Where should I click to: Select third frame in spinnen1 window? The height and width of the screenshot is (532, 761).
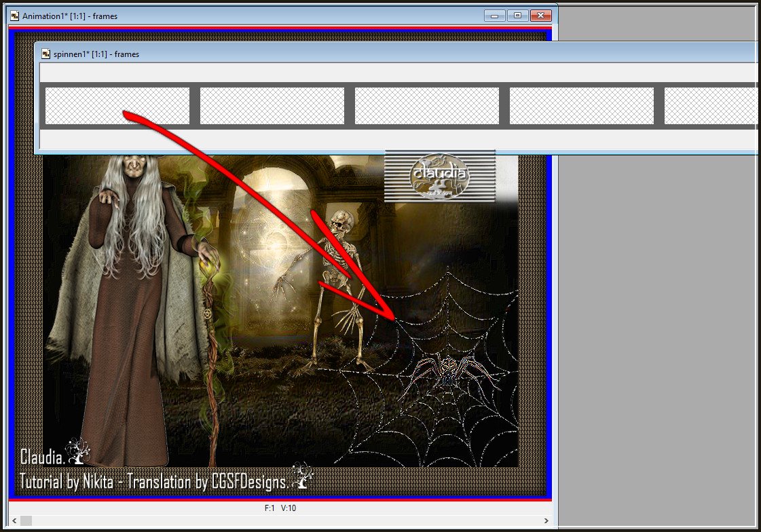[426, 106]
